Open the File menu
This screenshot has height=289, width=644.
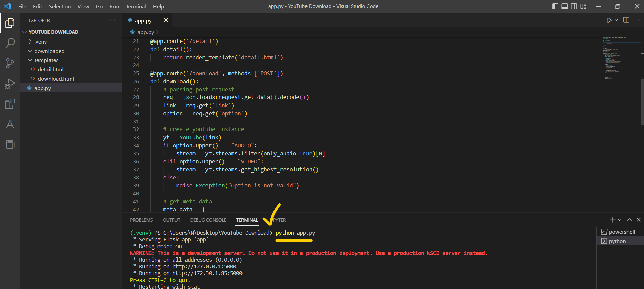click(x=22, y=6)
